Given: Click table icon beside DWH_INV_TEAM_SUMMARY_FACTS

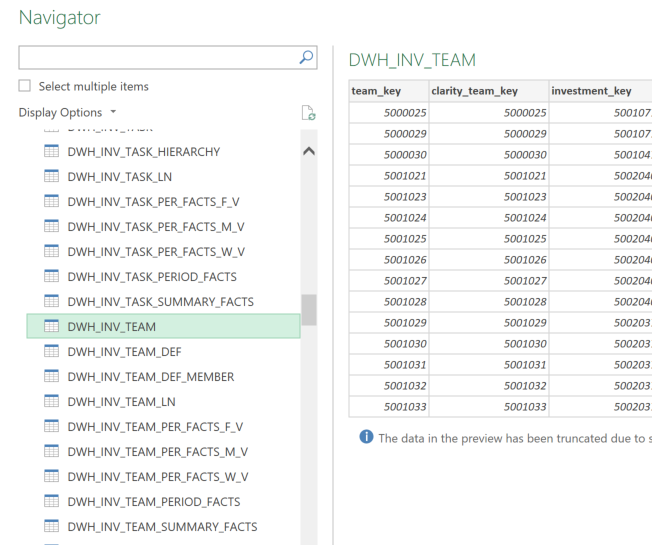Looking at the screenshot, I should [51, 526].
